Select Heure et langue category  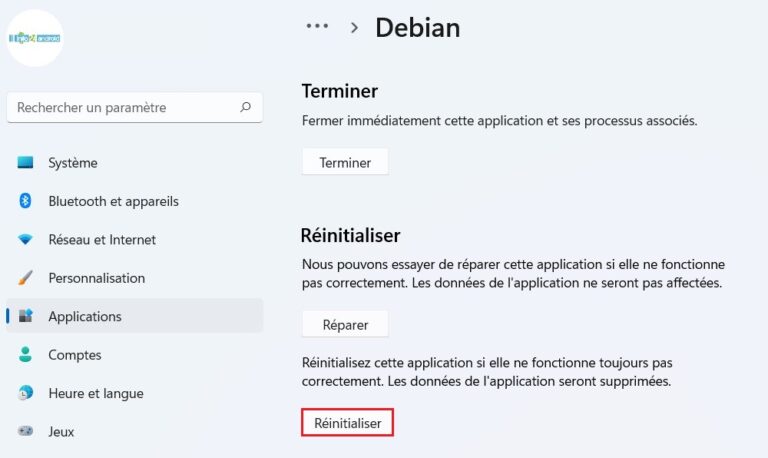(95, 393)
